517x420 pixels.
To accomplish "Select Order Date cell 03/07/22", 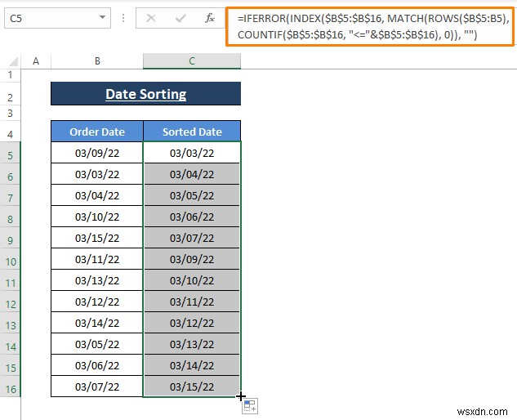I will coord(97,386).
